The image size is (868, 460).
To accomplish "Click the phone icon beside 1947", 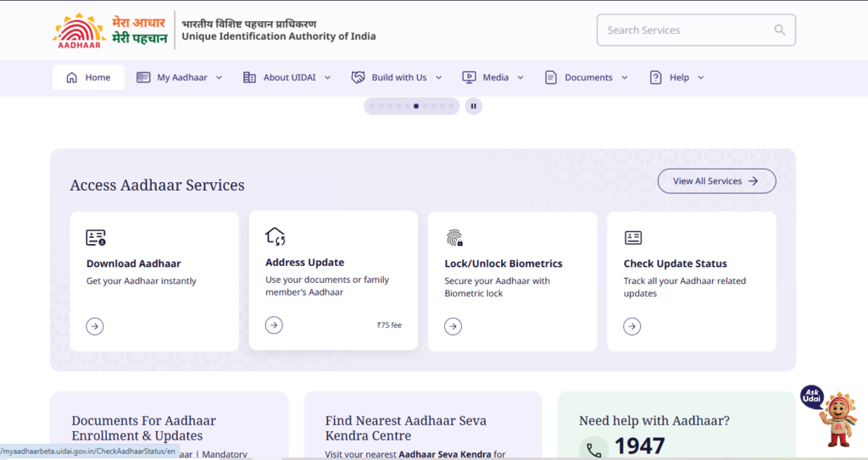I will point(593,450).
